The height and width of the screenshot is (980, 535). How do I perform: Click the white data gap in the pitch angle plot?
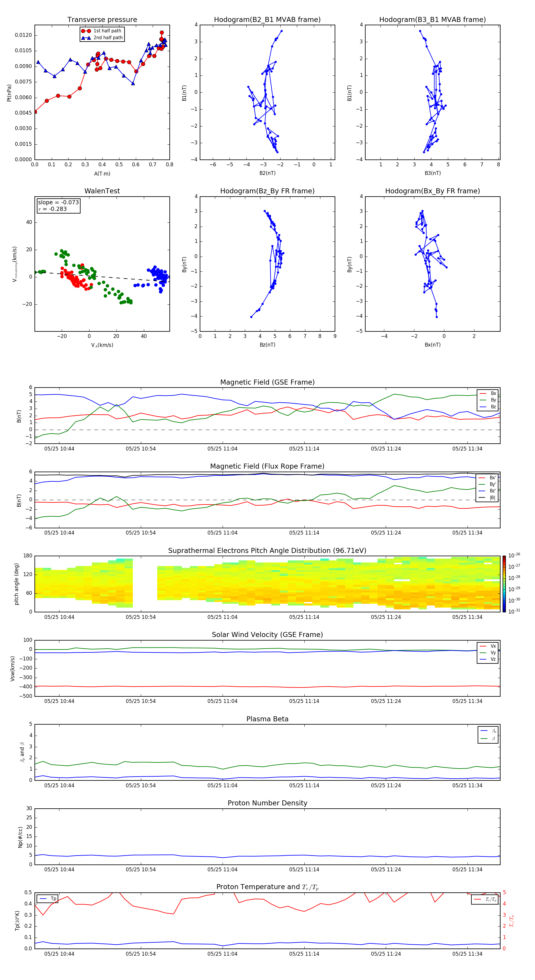(145, 584)
